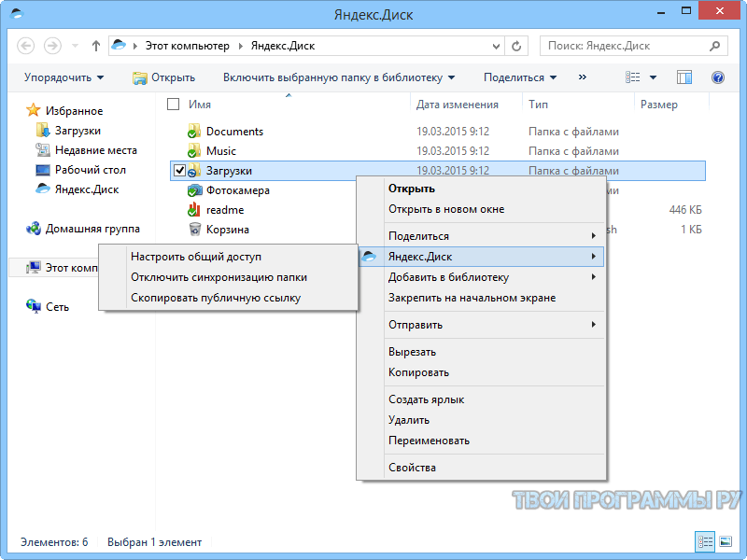747x560 pixels.
Task: Sort by the Имя column
Action: (x=200, y=105)
